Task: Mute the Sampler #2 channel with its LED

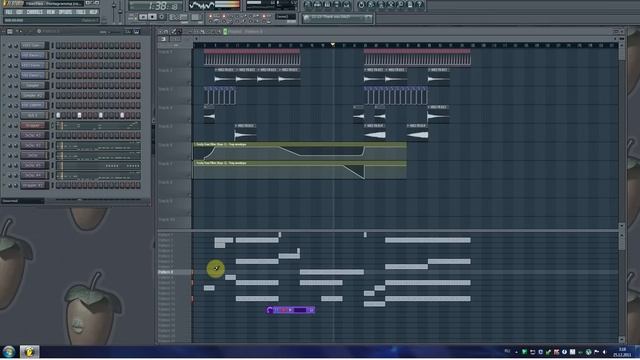Action: (4, 96)
